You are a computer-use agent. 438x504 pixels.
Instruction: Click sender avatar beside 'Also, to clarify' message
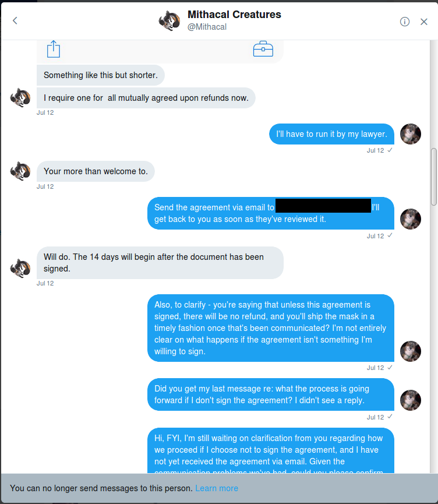click(x=411, y=351)
